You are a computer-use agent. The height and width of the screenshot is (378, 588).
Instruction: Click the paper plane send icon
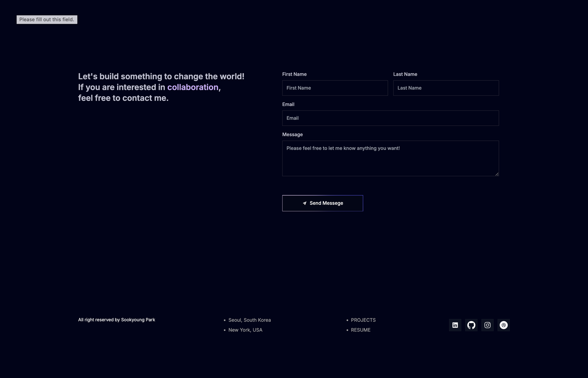(305, 203)
